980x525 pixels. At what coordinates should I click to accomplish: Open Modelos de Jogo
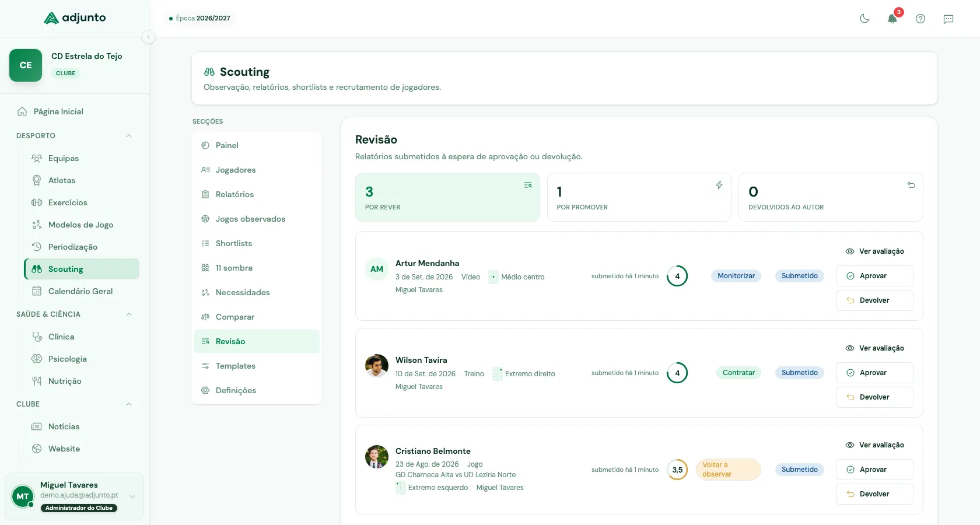click(x=82, y=225)
